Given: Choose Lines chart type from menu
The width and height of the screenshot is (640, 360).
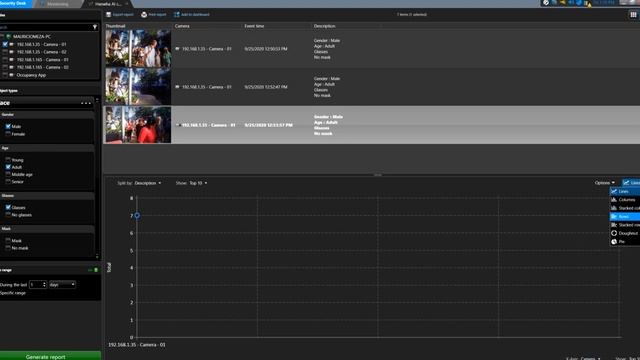Looking at the screenshot, I should (625, 191).
